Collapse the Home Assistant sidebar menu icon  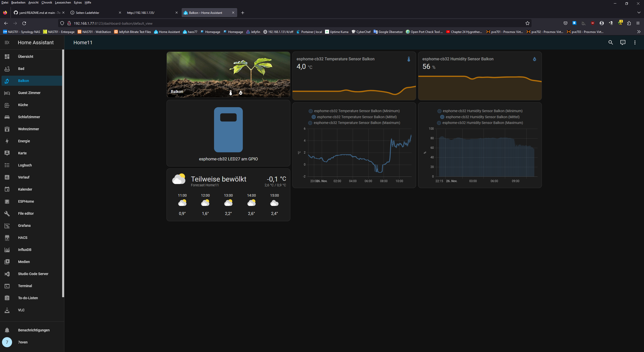7,42
